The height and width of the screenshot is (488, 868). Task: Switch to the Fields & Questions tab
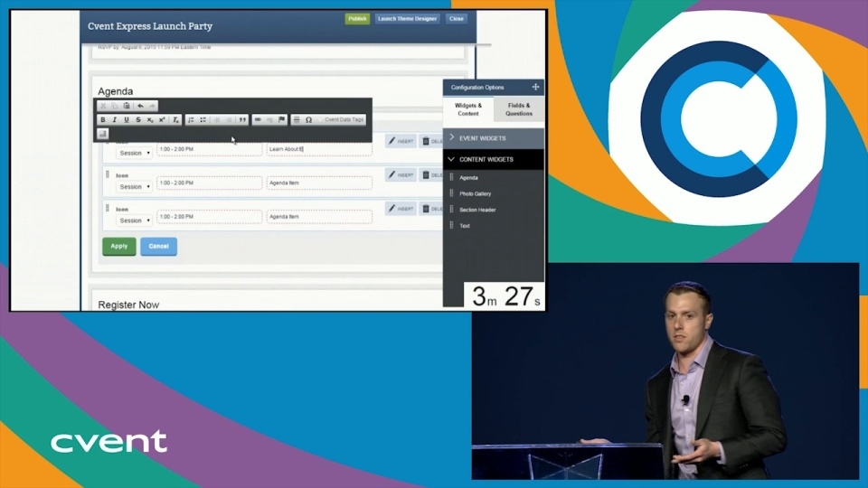pos(519,109)
